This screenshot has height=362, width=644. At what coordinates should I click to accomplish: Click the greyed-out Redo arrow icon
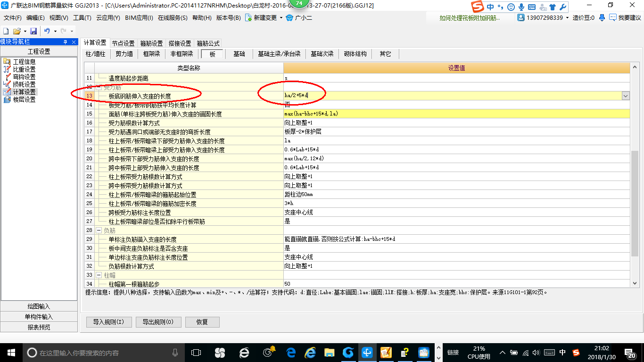(x=63, y=31)
